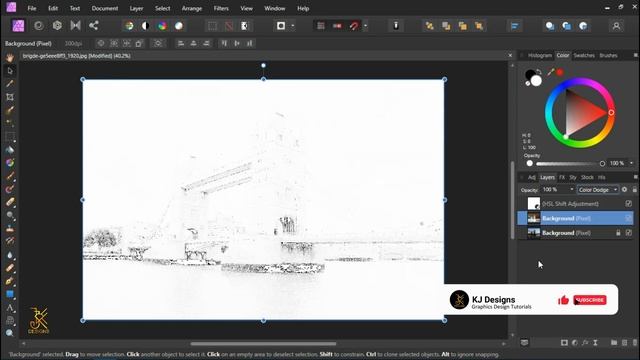The height and width of the screenshot is (360, 640).
Task: Select the Erase Brush tool
Action: click(x=10, y=202)
